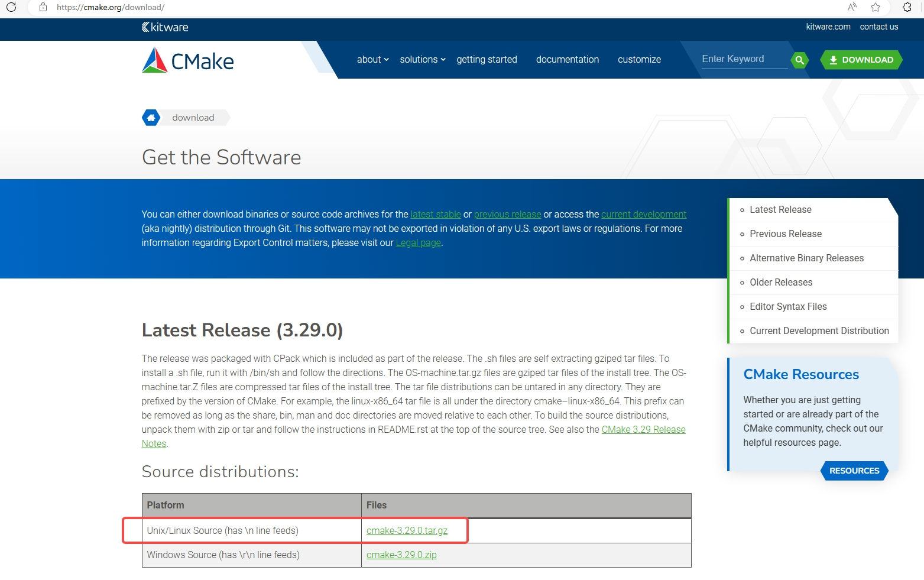Click the Enter Keyword search field

tap(744, 59)
